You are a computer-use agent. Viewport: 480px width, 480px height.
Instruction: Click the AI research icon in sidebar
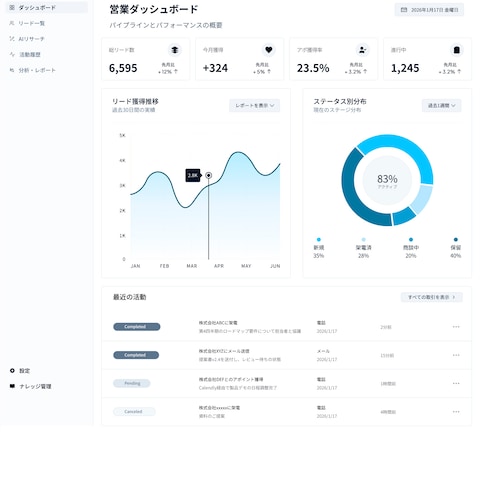click(x=12, y=39)
